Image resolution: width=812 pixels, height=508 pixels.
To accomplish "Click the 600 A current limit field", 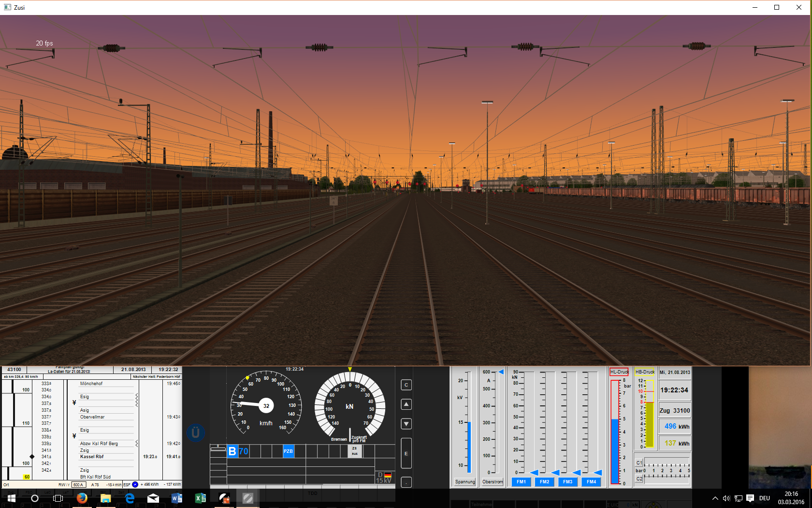I will click(x=78, y=484).
